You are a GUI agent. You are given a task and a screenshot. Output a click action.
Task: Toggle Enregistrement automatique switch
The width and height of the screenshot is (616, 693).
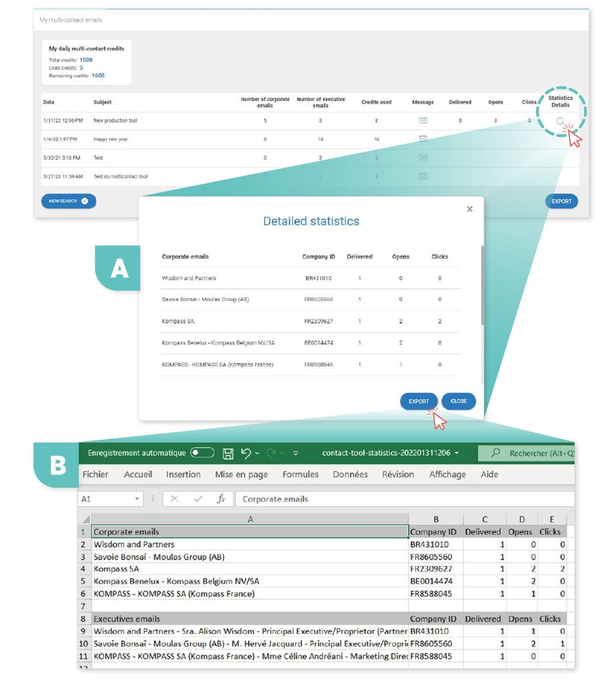point(202,453)
